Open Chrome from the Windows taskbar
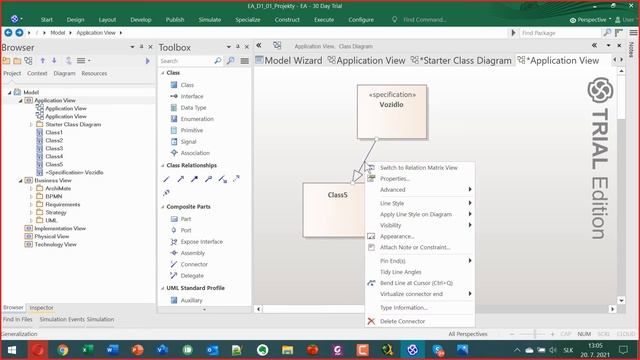The width and height of the screenshot is (640, 360). 62,350
